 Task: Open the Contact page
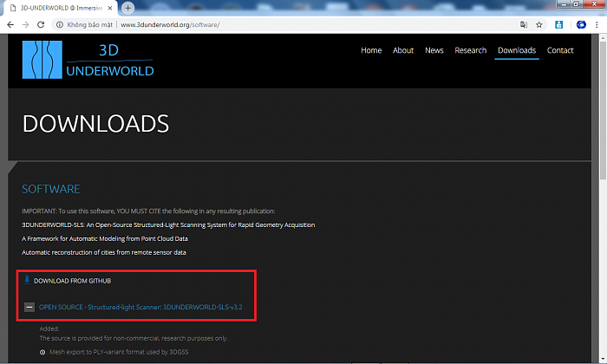tap(560, 50)
